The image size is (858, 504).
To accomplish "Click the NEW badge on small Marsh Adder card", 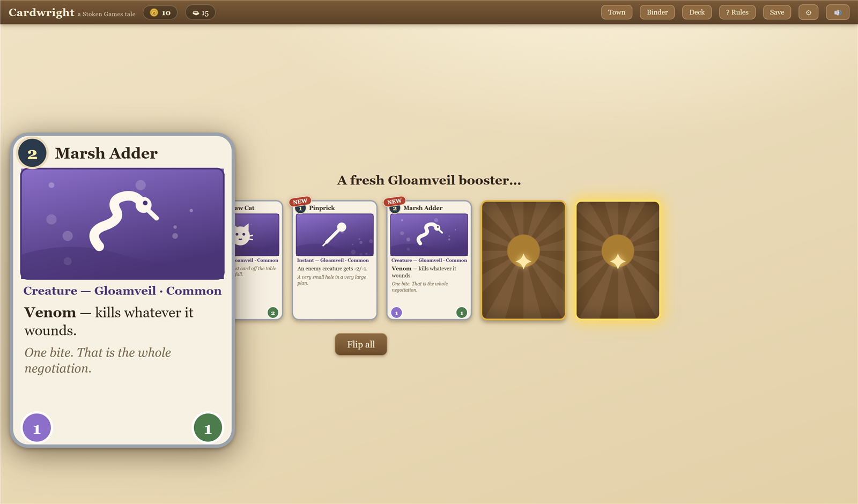I will (x=395, y=202).
